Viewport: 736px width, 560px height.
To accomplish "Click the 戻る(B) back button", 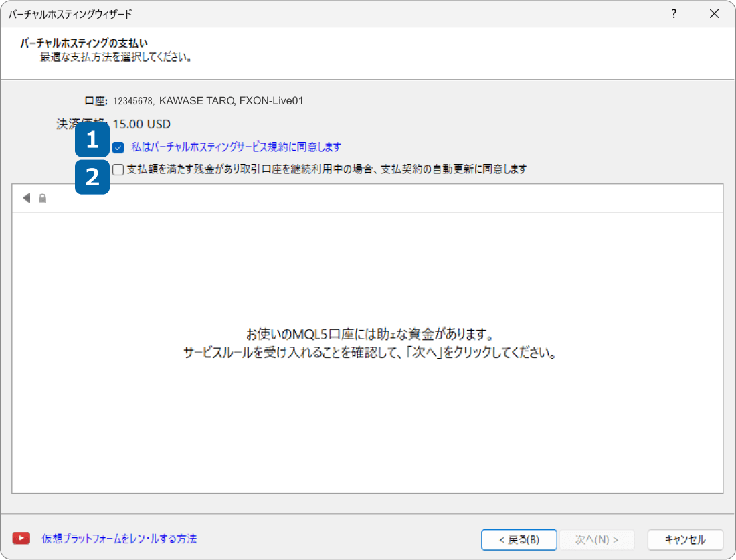I will click(x=519, y=539).
